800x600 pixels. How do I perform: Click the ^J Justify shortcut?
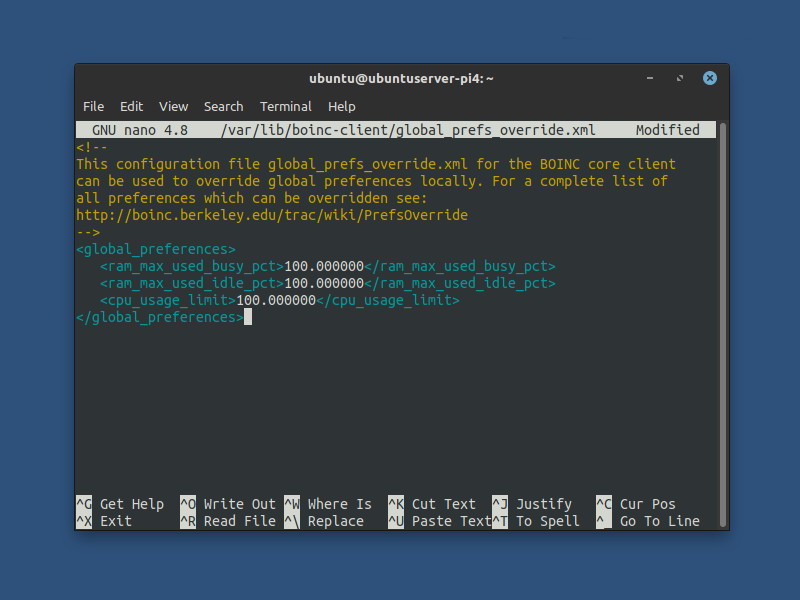click(x=532, y=504)
